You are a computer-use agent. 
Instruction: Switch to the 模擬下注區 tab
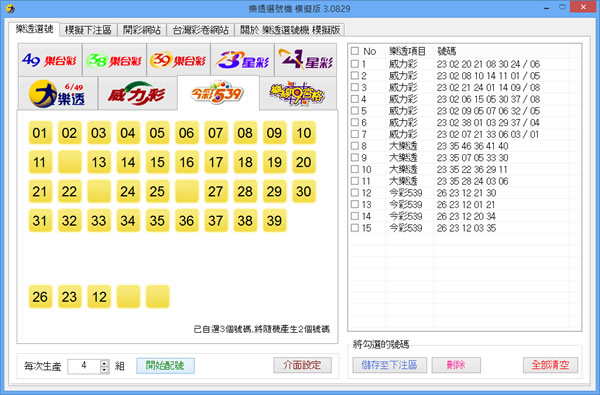click(88, 30)
